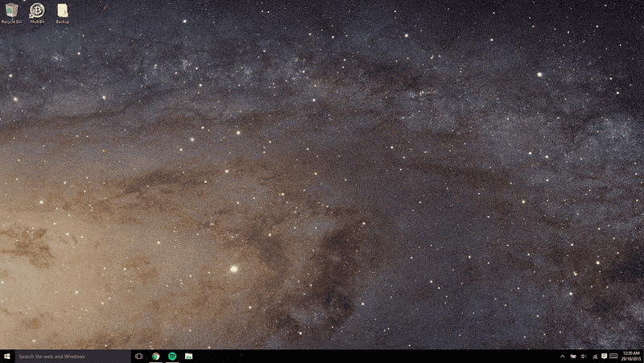
Task: Select the Backup folder on desktop
Action: click(x=63, y=13)
